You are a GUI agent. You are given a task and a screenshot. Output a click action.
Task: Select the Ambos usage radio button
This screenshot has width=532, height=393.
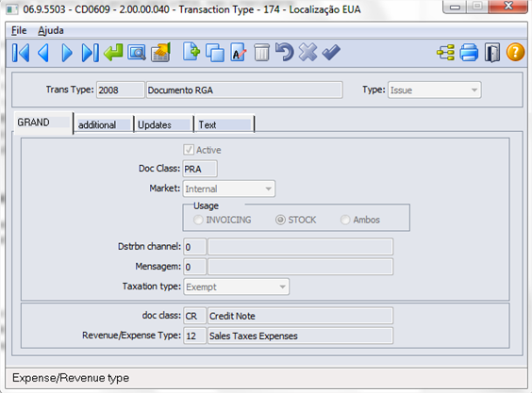point(345,220)
